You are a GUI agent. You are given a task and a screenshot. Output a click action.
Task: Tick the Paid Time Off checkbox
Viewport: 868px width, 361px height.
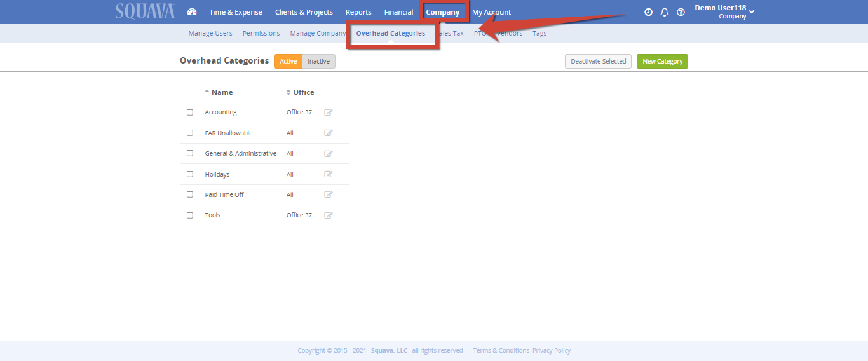click(190, 194)
